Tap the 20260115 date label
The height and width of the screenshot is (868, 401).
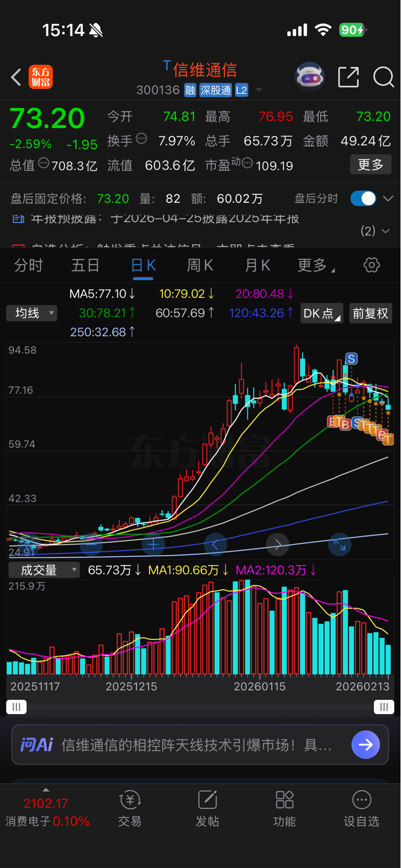click(260, 687)
